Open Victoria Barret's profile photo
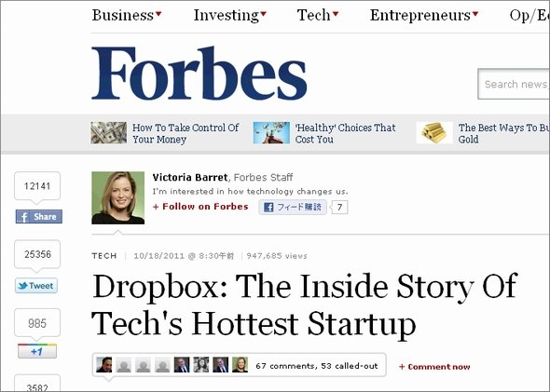550x392 pixels. 117,197
